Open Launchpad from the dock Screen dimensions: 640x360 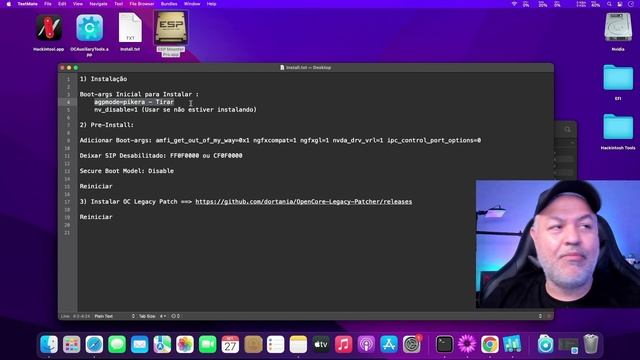(x=71, y=344)
